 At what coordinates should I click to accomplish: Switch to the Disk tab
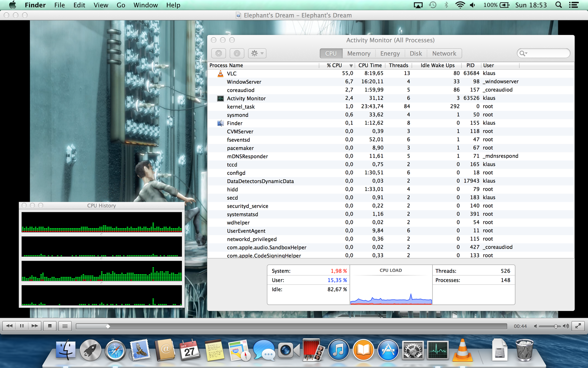[x=416, y=53]
